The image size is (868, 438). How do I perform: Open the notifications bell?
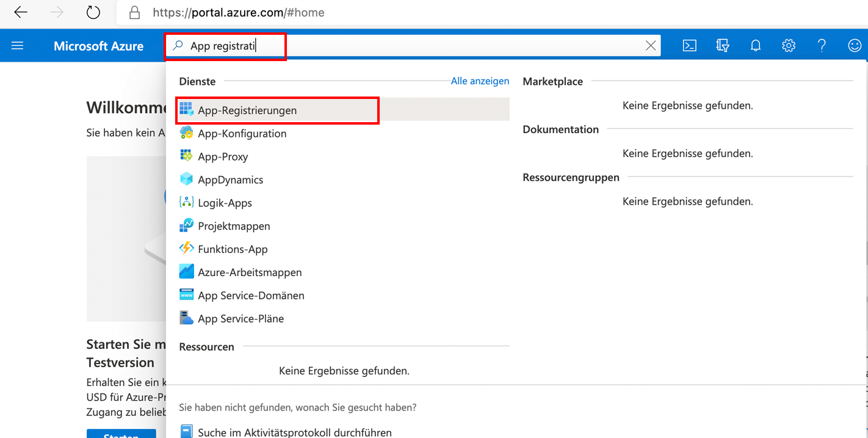click(756, 46)
